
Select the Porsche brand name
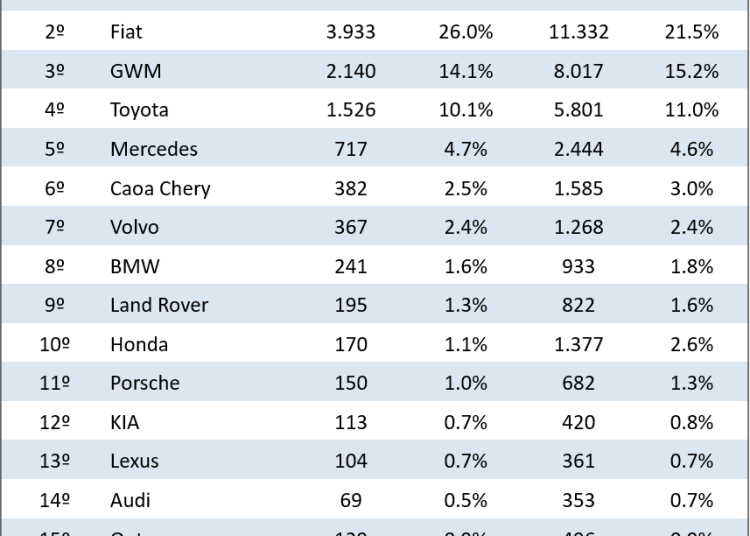point(144,383)
